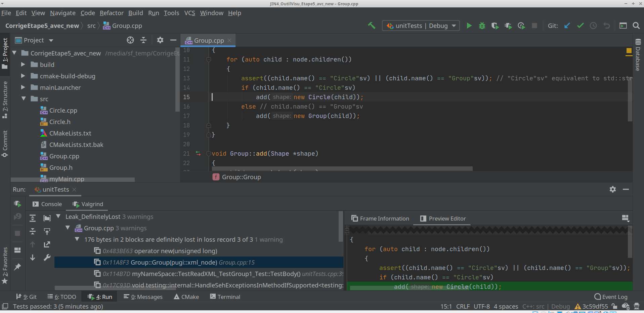Collapse all nodes in Project panel

(143, 40)
